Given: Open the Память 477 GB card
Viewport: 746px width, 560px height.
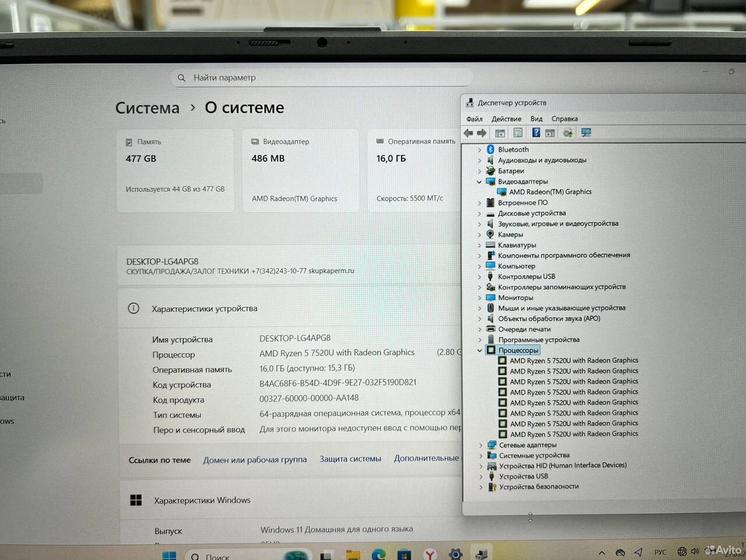Looking at the screenshot, I should point(176,170).
